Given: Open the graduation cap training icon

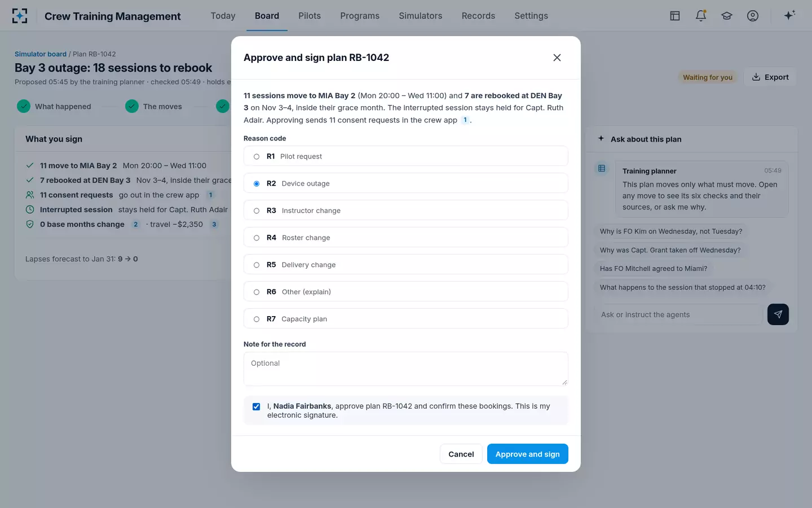Looking at the screenshot, I should point(727,16).
